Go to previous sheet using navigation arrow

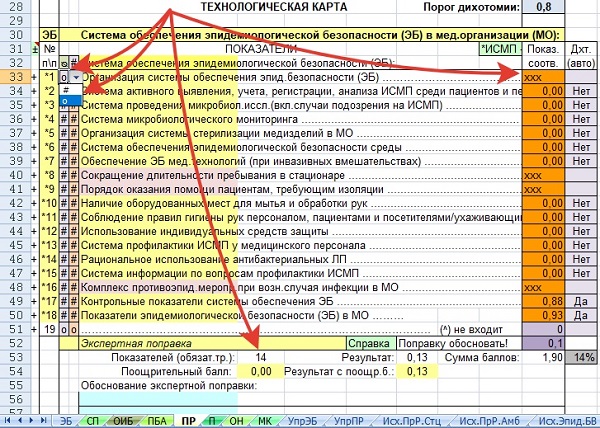click(x=20, y=421)
